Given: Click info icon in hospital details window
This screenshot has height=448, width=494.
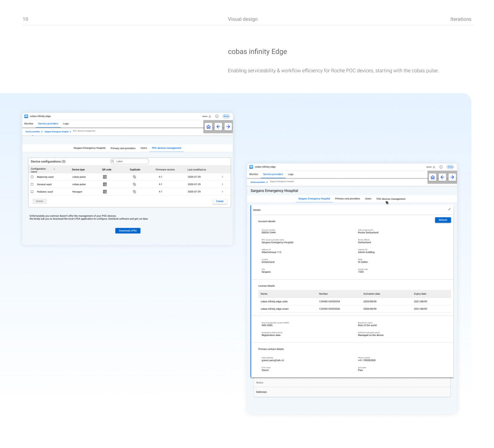Looking at the screenshot, I should 441,167.
